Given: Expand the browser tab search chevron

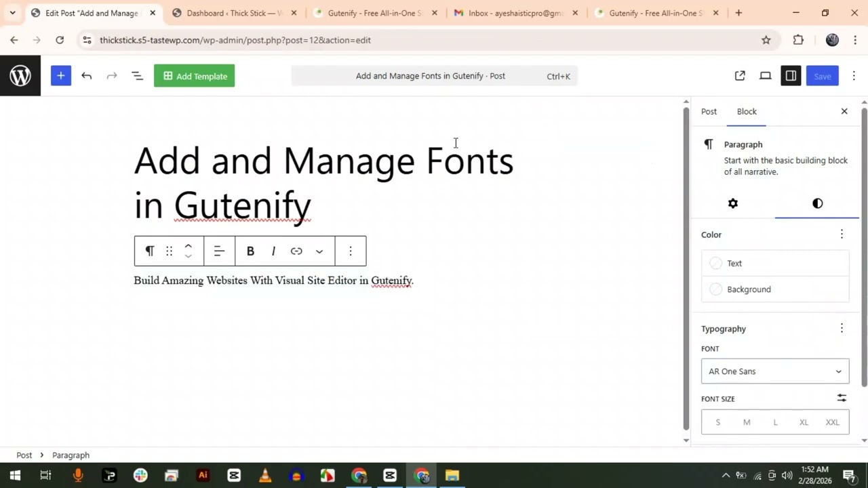Looking at the screenshot, I should [x=12, y=13].
